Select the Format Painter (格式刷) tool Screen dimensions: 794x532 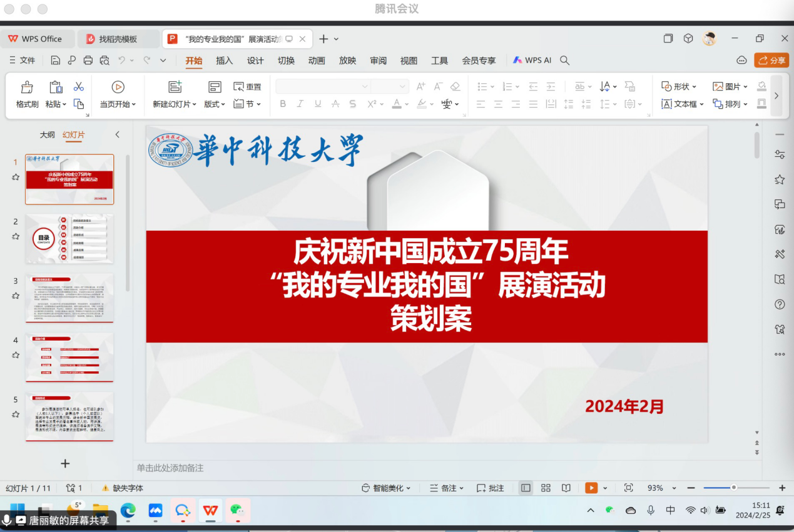(27, 94)
